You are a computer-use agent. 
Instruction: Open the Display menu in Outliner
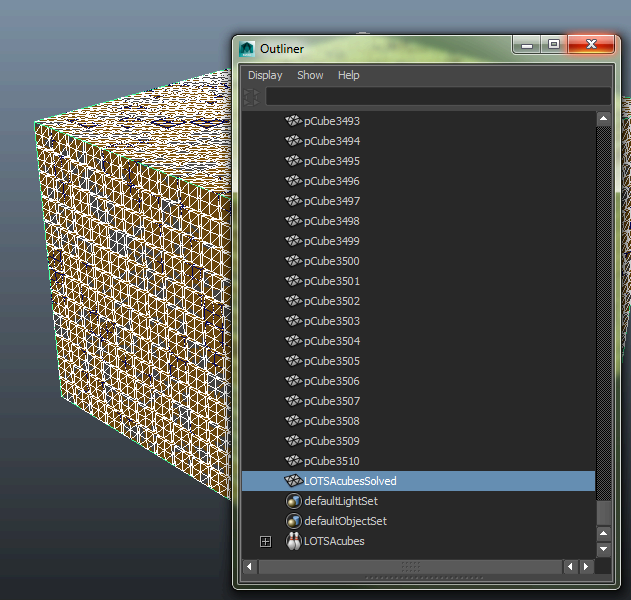(265, 75)
